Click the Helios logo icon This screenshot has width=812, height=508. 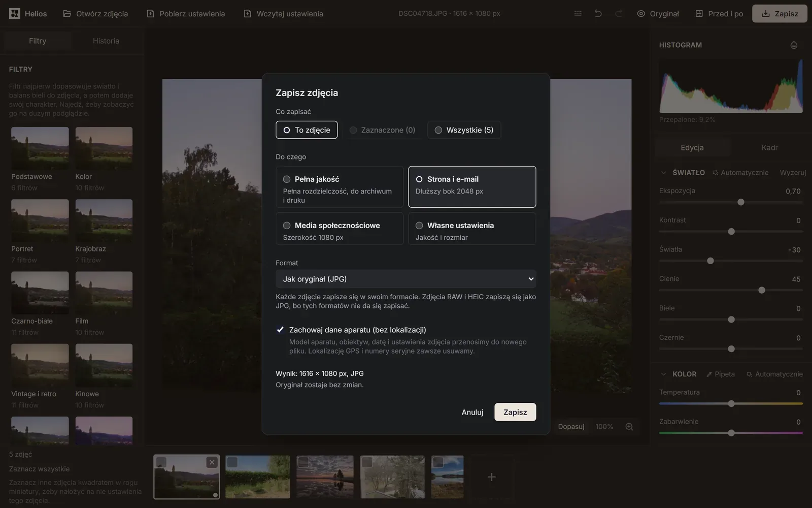15,14
